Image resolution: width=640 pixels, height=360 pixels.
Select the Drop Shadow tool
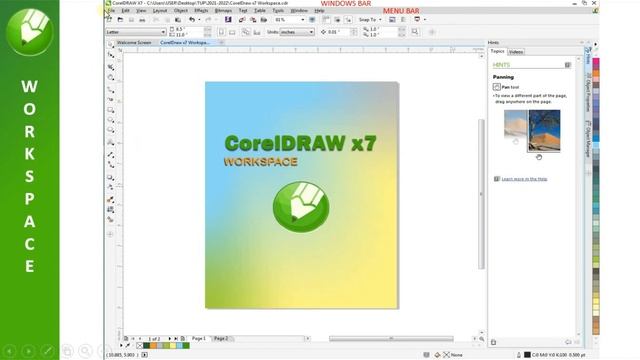[111, 178]
